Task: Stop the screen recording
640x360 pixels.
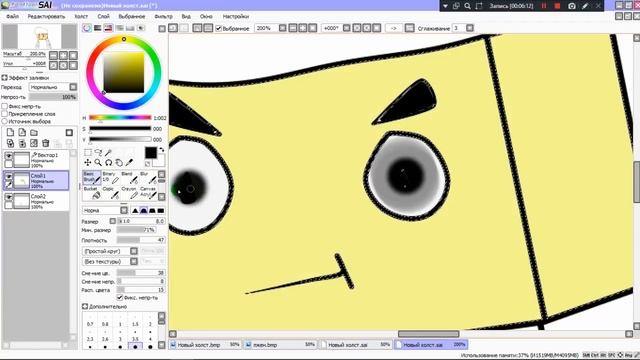Action: point(557,6)
